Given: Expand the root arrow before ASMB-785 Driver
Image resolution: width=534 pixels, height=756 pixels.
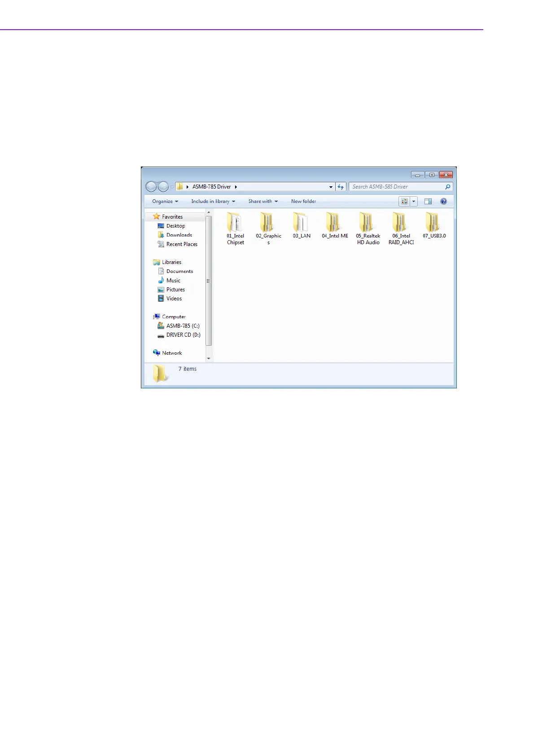Looking at the screenshot, I should [x=187, y=187].
